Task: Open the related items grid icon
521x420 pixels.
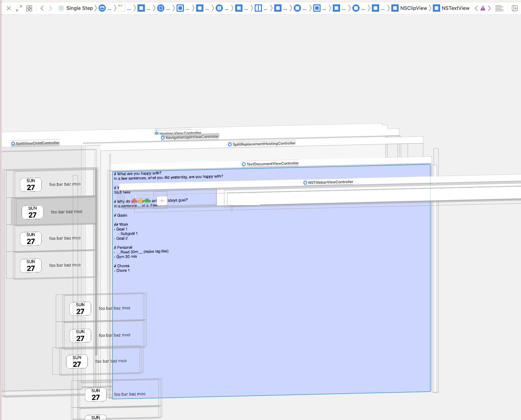Action: (x=29, y=8)
